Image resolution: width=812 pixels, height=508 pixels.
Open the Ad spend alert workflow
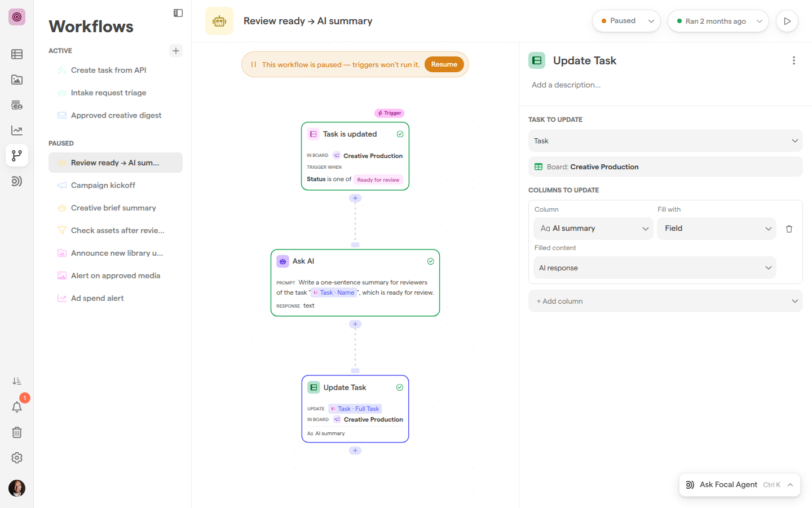tap(116, 298)
